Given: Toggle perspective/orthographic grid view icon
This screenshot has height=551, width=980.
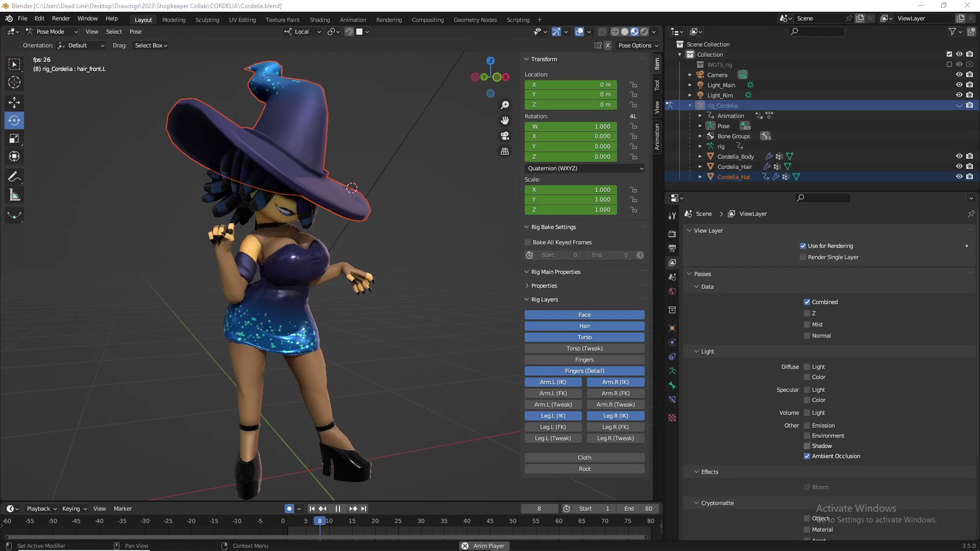Looking at the screenshot, I should (x=505, y=152).
